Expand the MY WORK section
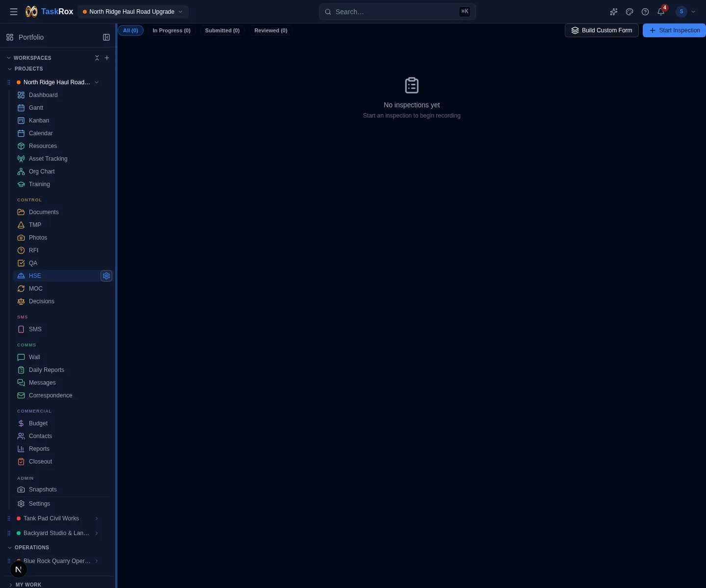Image resolution: width=706 pixels, height=588 pixels. [x=11, y=585]
